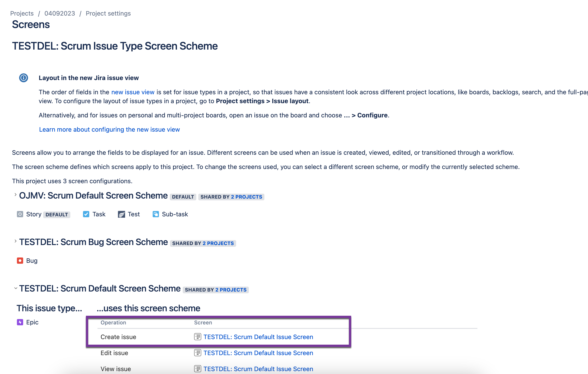588x374 pixels.
Task: Open Create issue's Scrum Default Issue Screen
Action: [258, 337]
